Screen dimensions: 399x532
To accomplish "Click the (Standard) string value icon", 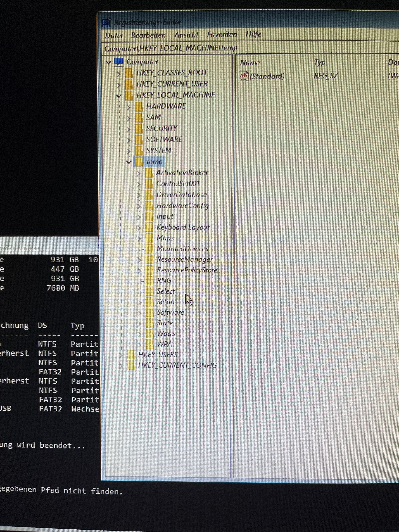I will (243, 76).
